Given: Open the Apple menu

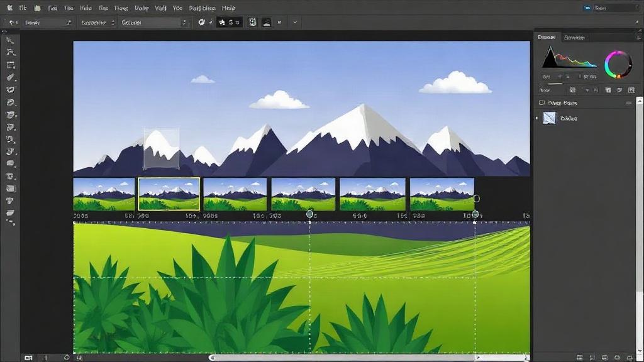Looking at the screenshot, I should click(x=9, y=8).
